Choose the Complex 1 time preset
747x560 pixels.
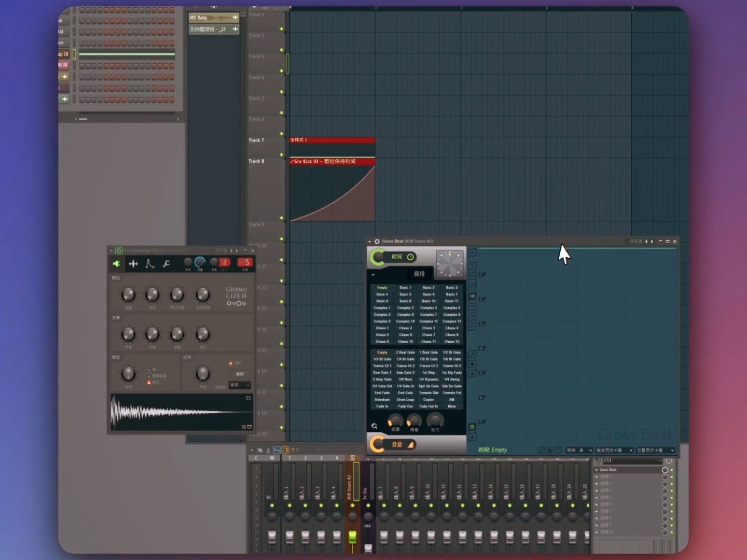[382, 308]
